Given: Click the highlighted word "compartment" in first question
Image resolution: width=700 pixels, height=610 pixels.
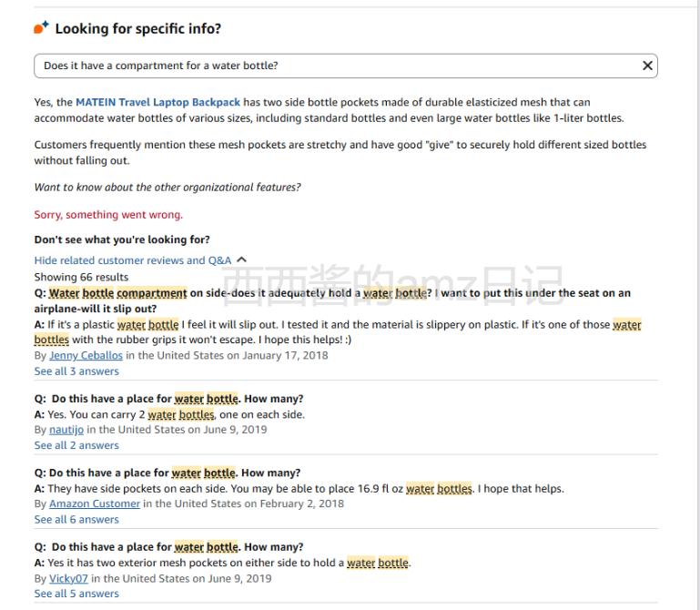Looking at the screenshot, I should coord(152,293).
